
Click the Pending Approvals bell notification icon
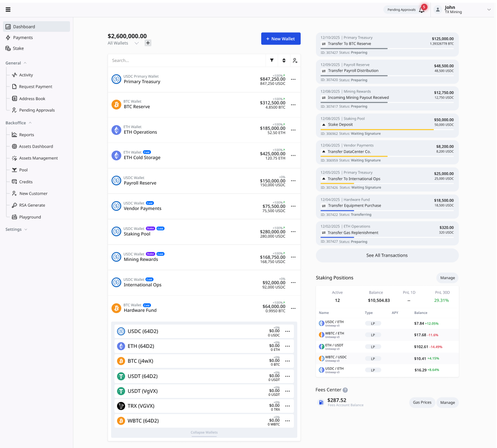pyautogui.click(x=421, y=9)
